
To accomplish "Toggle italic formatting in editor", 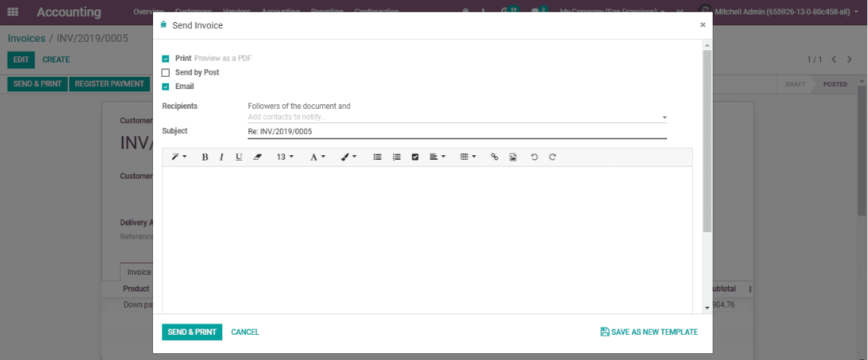I will pyautogui.click(x=222, y=157).
